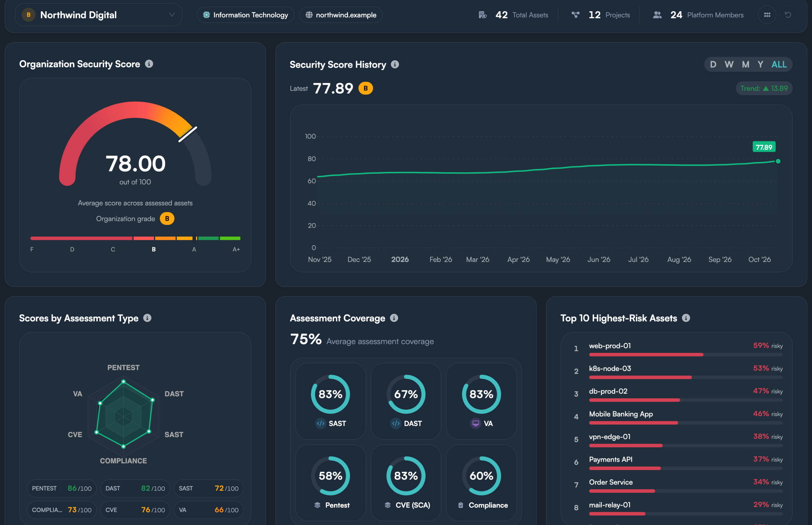Click the VA monitor icon in coverage

pyautogui.click(x=476, y=423)
